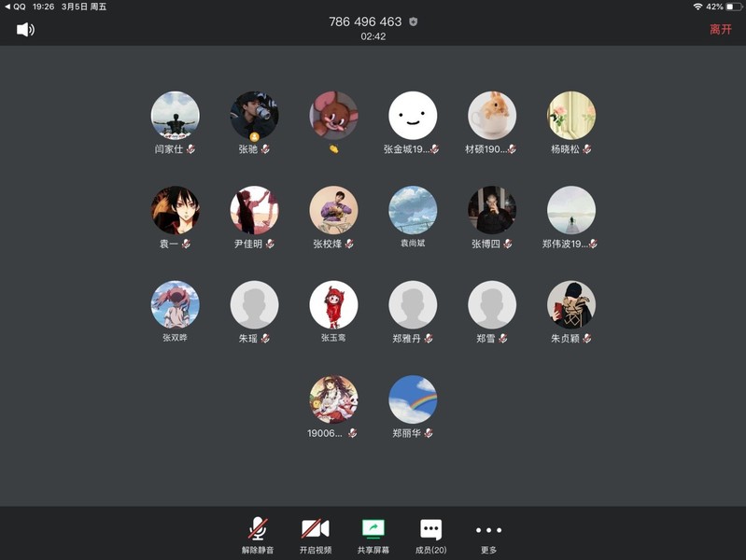Select 郑丽华's rainbow sky avatar
The height and width of the screenshot is (560, 746).
413,399
